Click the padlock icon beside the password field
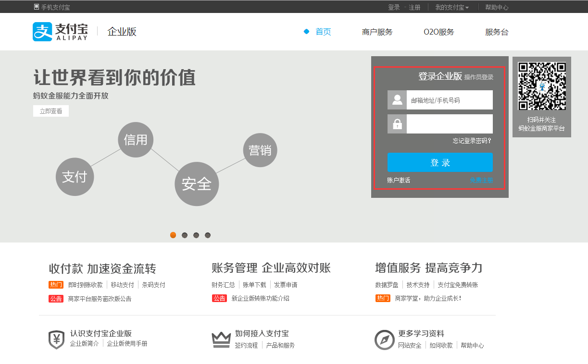This screenshot has height=364, width=588. 396,124
